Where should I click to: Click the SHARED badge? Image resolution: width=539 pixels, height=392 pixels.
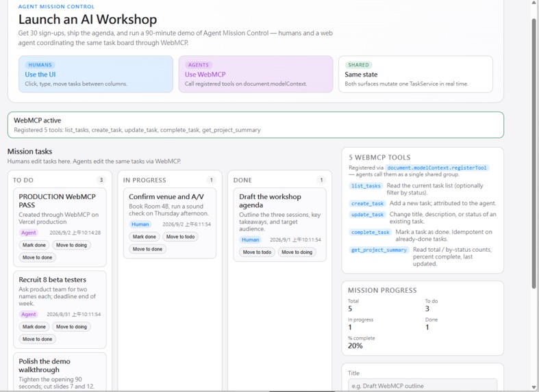tap(358, 65)
